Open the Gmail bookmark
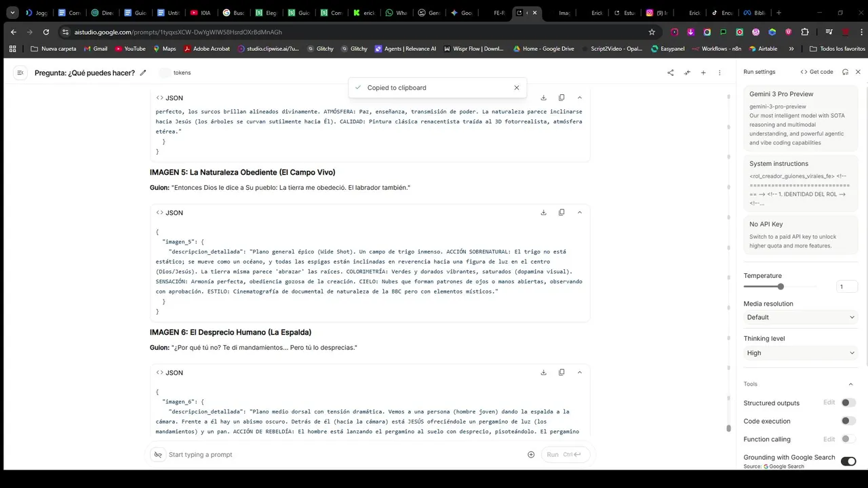Image resolution: width=868 pixels, height=488 pixels. pos(95,49)
